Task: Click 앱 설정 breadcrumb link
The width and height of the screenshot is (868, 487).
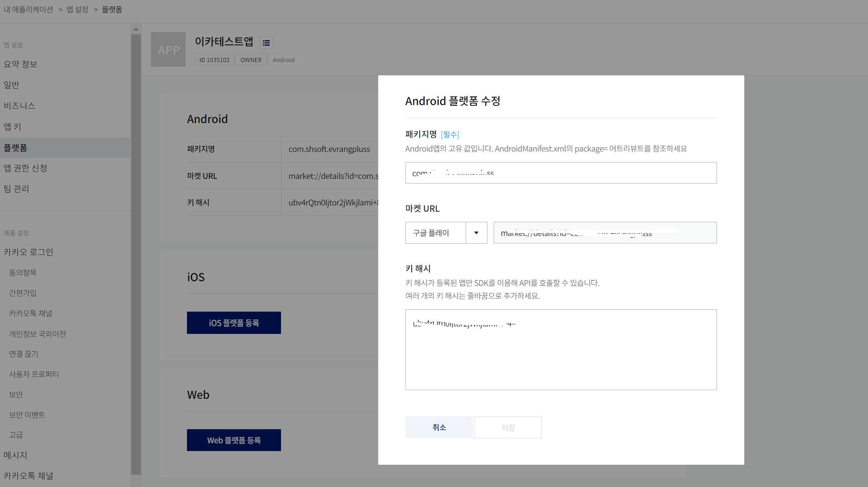Action: pyautogui.click(x=77, y=9)
